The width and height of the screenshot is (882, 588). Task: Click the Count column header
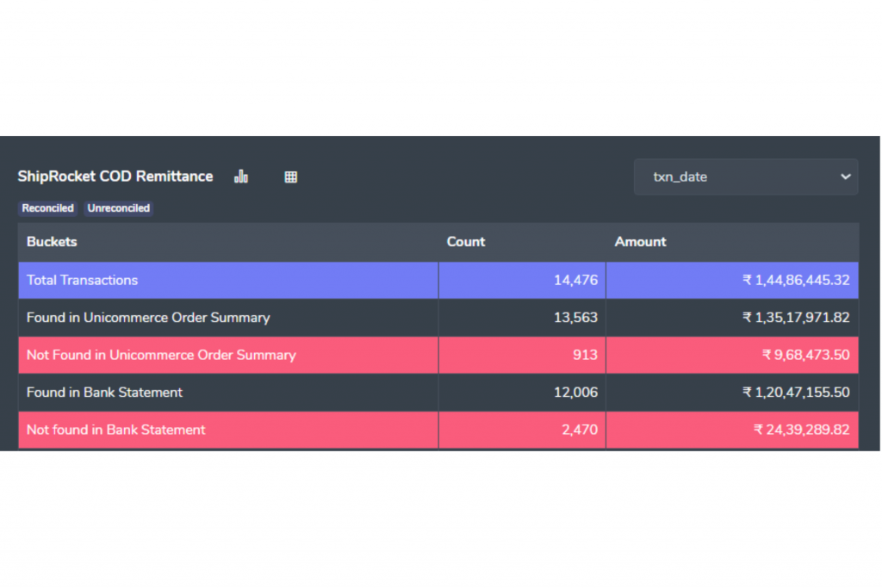466,242
